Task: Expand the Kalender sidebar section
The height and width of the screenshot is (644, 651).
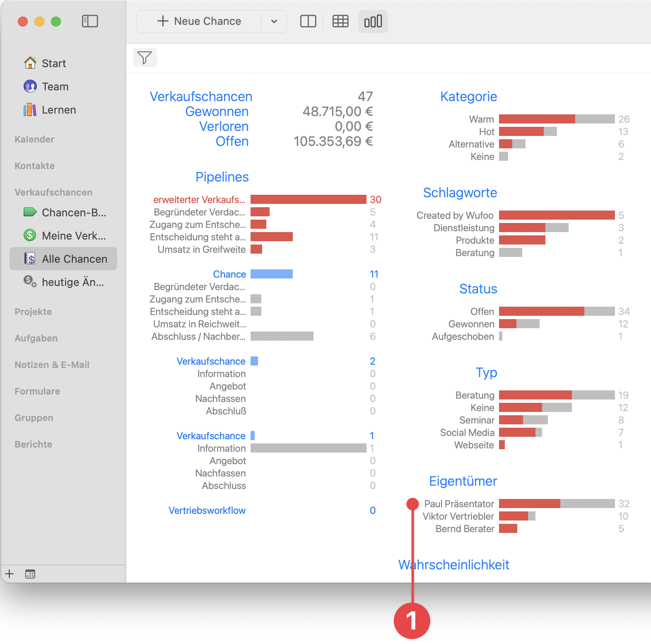Action: pos(34,139)
